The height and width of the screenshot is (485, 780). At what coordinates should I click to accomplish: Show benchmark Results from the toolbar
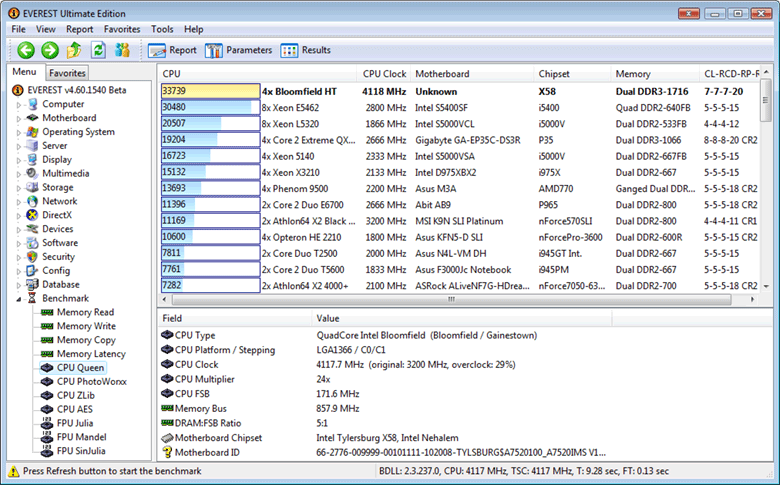coord(305,50)
